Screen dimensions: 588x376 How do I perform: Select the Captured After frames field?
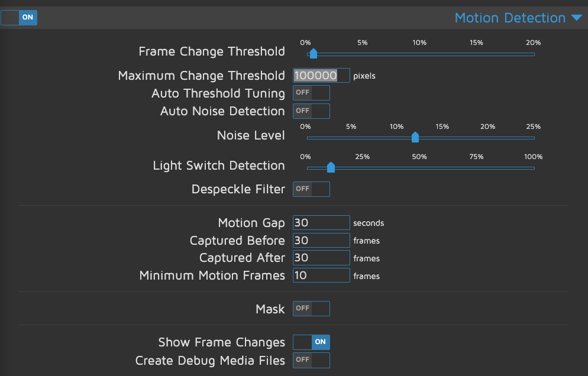[x=321, y=258]
